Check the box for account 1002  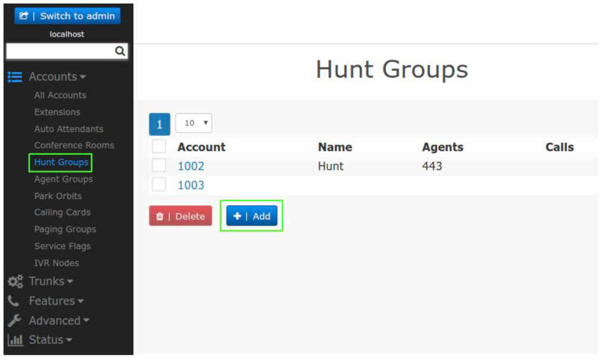(x=159, y=166)
